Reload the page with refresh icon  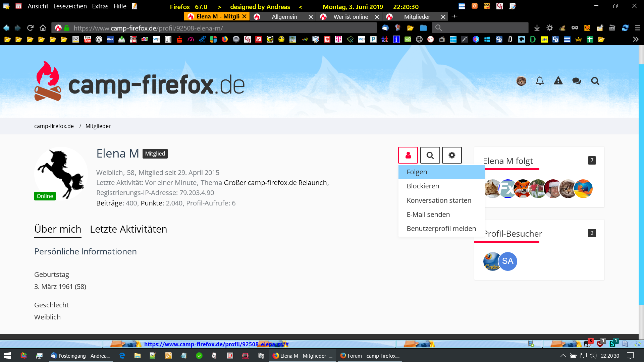(x=30, y=28)
